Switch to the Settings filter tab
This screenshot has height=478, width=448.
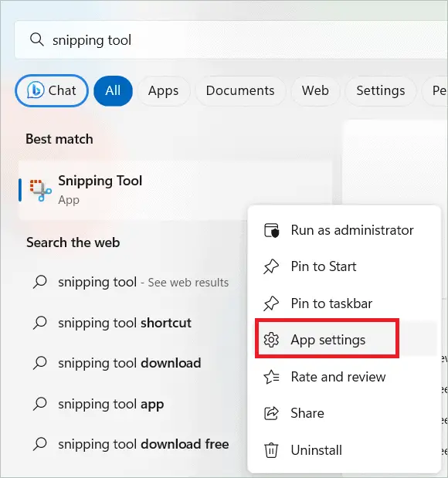tap(381, 90)
